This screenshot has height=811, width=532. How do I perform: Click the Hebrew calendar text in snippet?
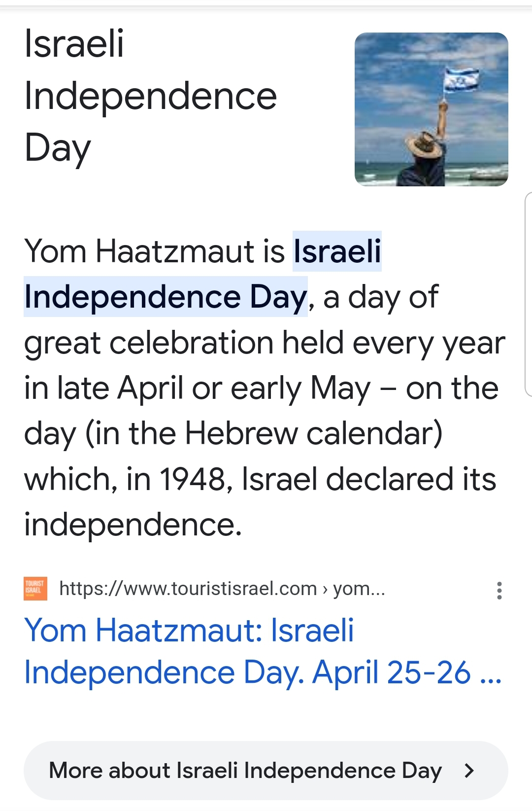(313, 434)
